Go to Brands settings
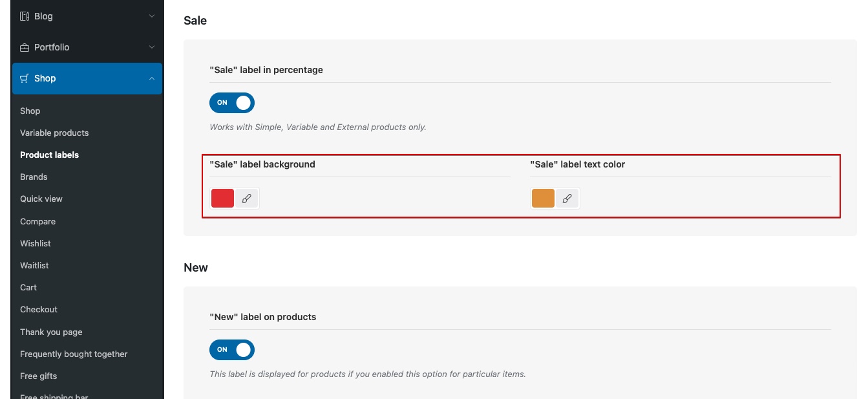 pyautogui.click(x=34, y=177)
